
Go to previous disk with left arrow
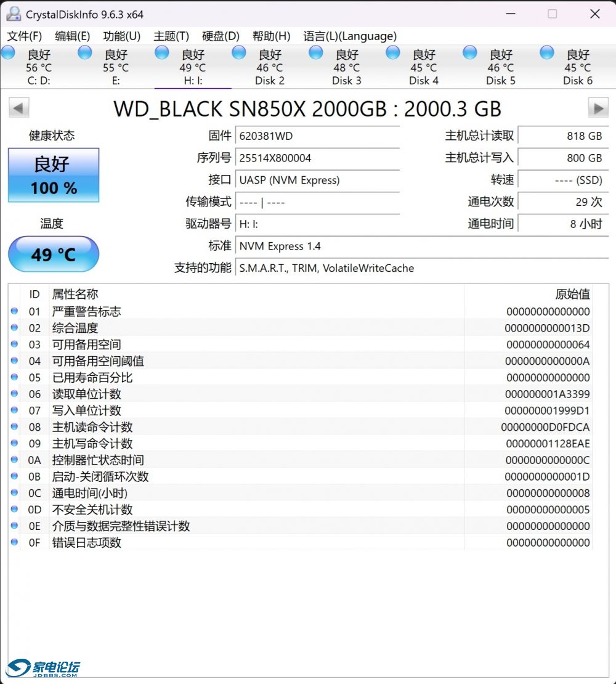click(18, 108)
